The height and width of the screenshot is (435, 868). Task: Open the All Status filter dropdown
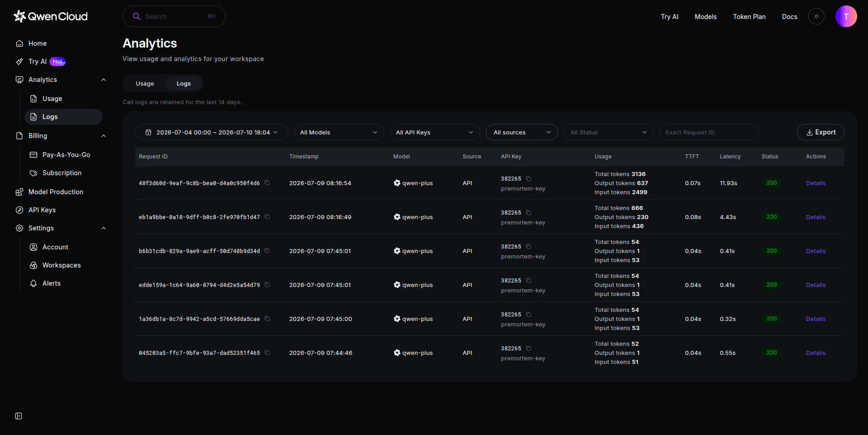click(608, 132)
